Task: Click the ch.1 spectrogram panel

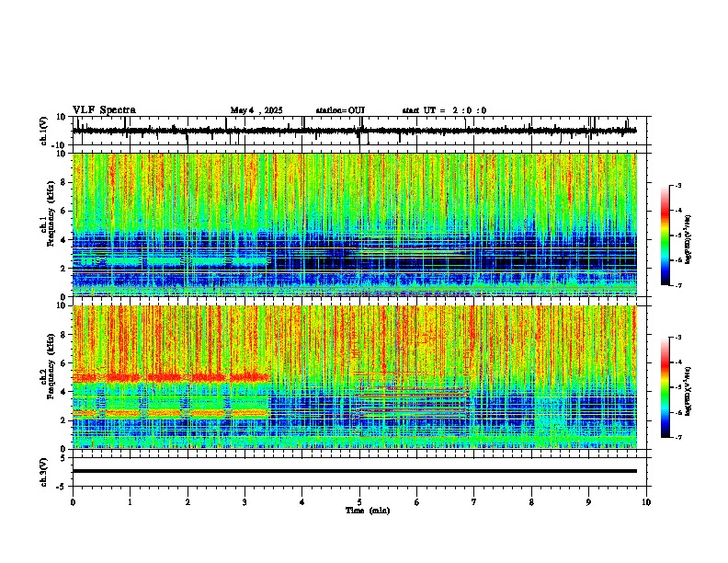Action: pos(355,224)
